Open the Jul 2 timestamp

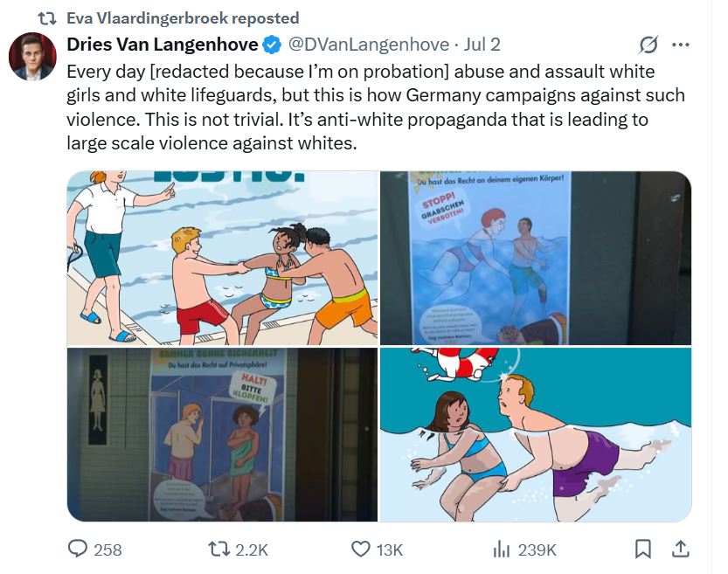[x=482, y=45]
